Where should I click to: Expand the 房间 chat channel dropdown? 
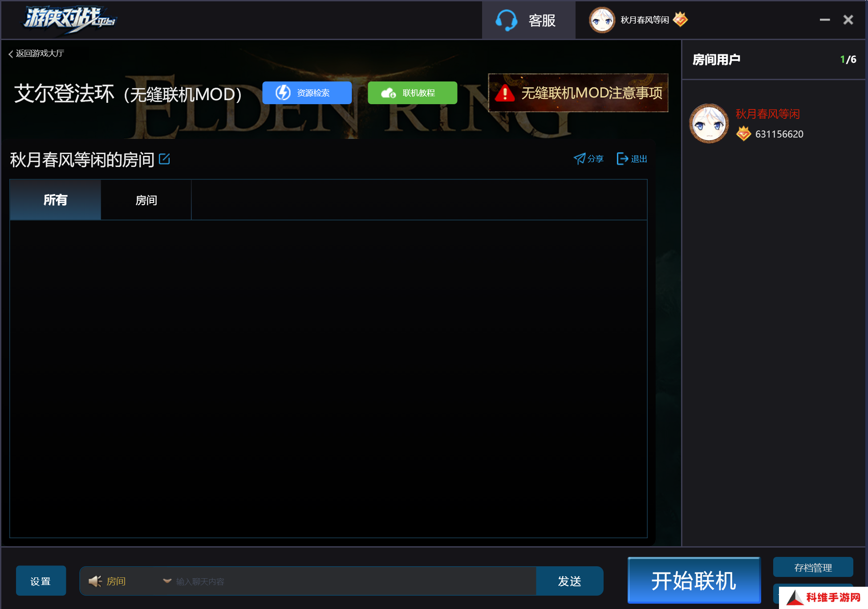tap(167, 581)
